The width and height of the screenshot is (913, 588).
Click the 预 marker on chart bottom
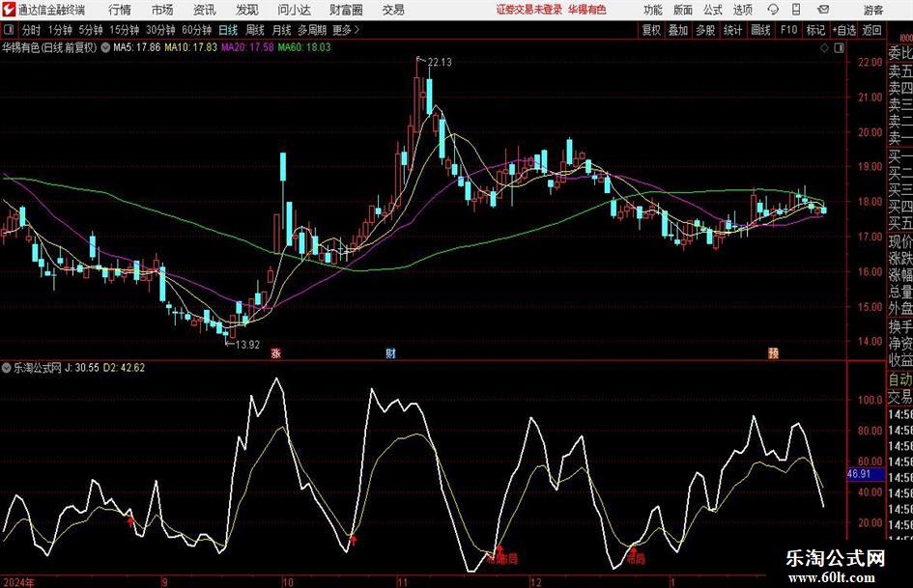click(773, 352)
